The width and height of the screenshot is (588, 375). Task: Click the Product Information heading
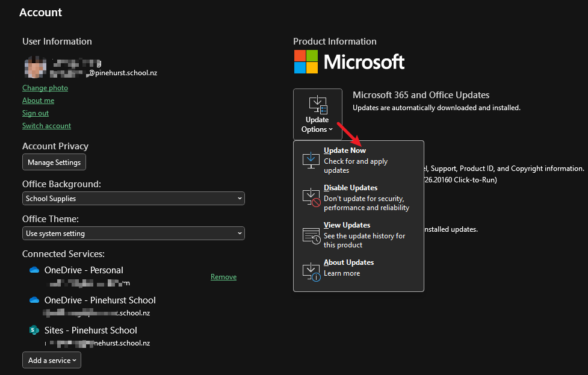[x=335, y=42]
